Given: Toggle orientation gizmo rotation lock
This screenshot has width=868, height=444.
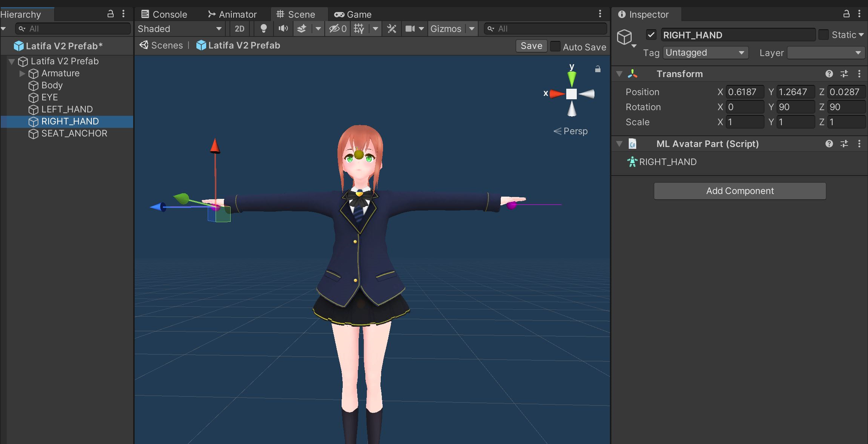Looking at the screenshot, I should pos(598,69).
